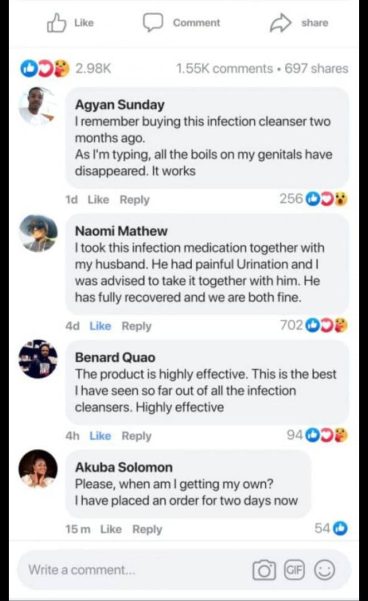Viewport: 368px width, 601px height.
Task: View the blue like reaction on Akuba's comment
Action: 340,528
